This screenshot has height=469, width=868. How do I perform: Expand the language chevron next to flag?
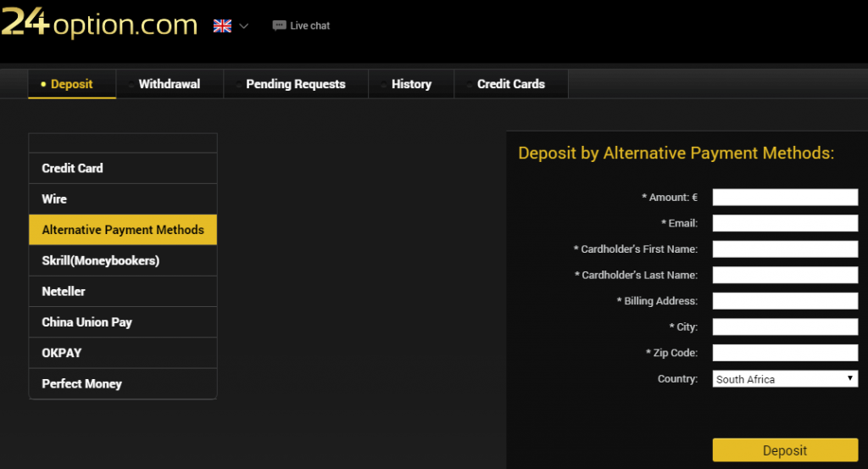click(243, 26)
